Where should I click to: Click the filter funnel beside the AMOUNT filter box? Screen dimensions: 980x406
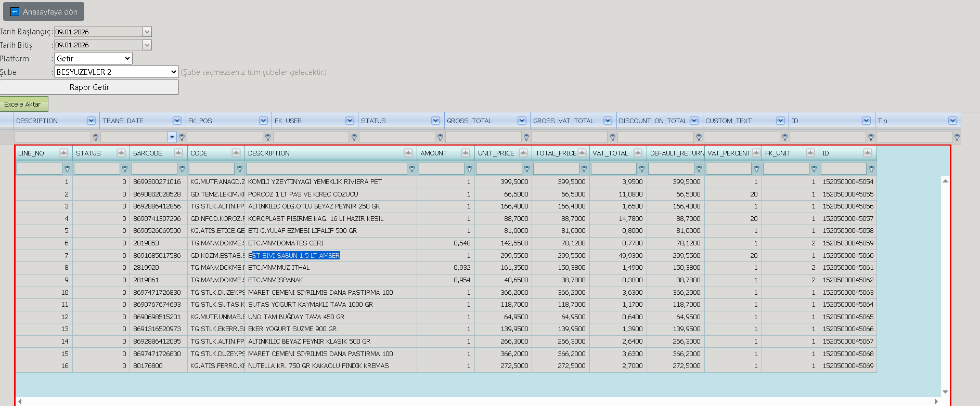coord(469,169)
